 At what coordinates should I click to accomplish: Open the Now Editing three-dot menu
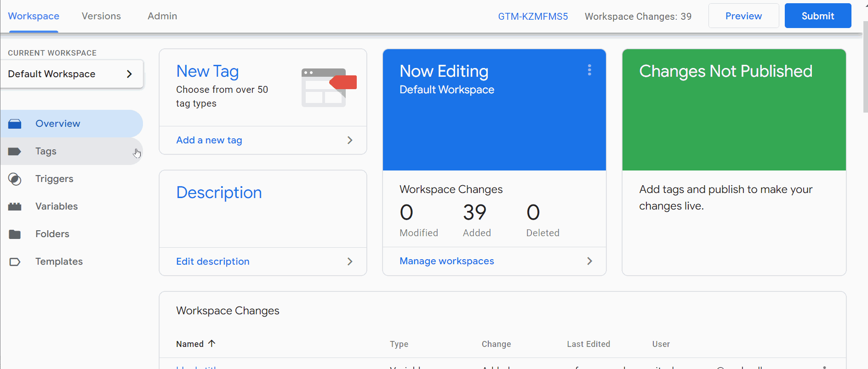point(589,70)
